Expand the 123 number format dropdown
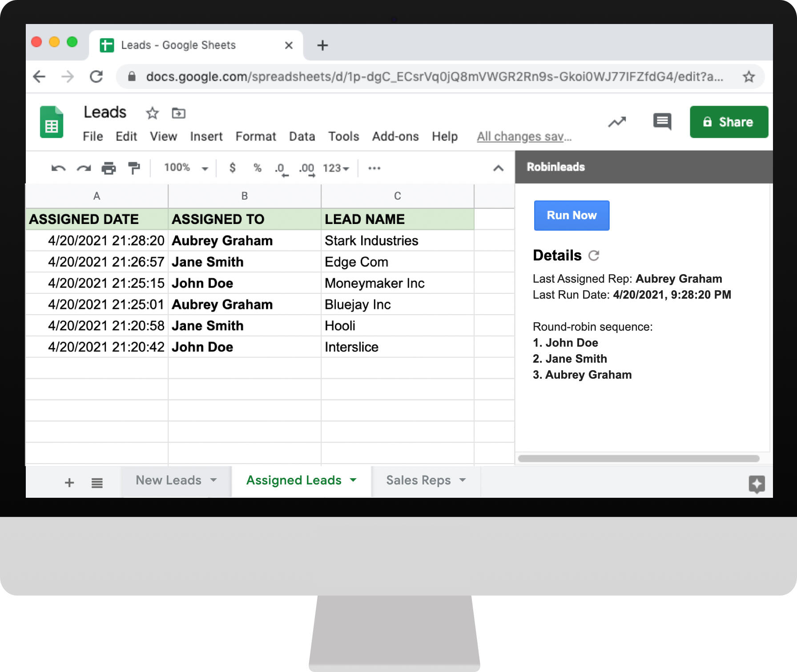The height and width of the screenshot is (672, 797). point(336,168)
